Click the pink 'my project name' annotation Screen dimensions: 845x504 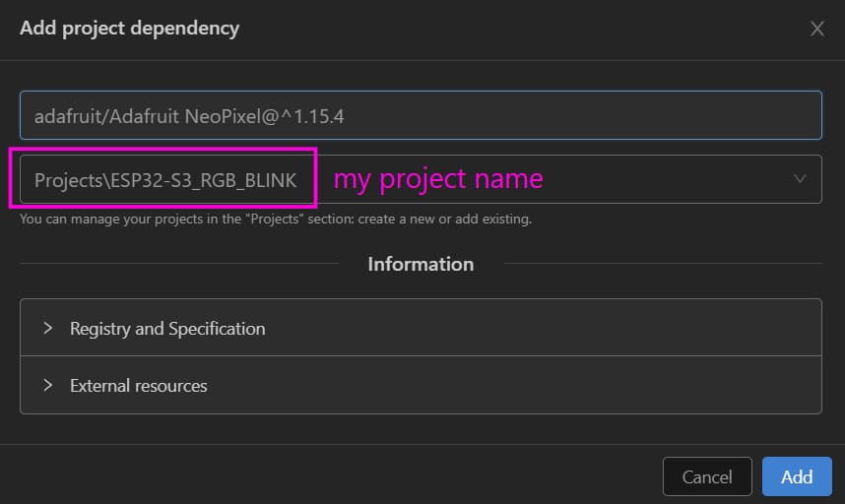438,179
